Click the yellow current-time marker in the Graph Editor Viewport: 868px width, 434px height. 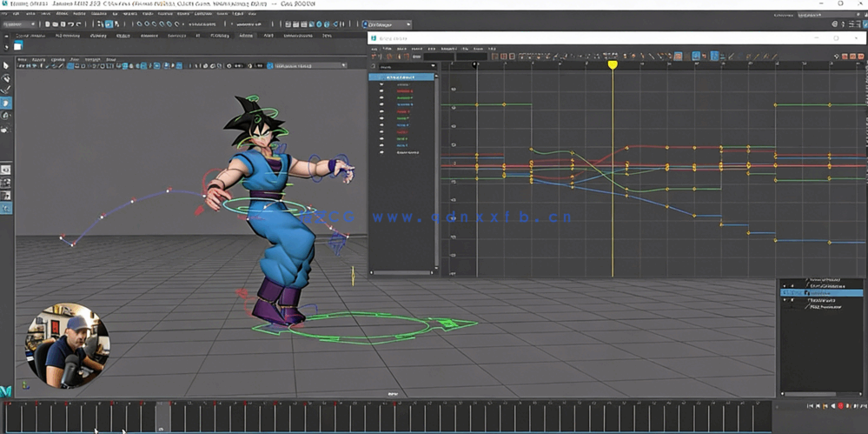tap(613, 64)
